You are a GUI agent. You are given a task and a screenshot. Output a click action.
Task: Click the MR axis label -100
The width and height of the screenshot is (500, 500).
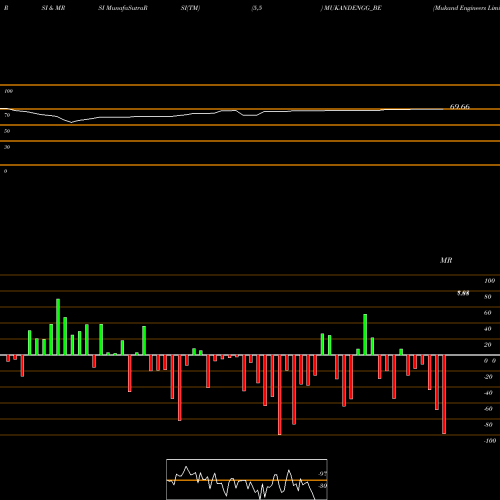click(489, 441)
